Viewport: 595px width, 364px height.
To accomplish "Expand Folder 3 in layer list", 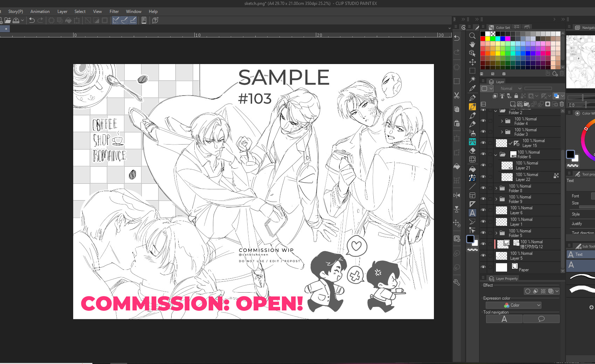I will pos(502,132).
